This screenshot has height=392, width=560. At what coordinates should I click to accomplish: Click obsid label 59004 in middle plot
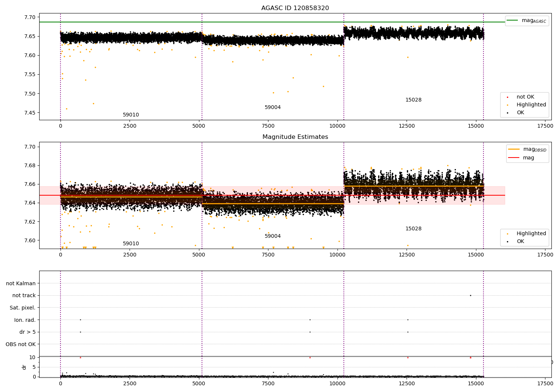pyautogui.click(x=273, y=236)
